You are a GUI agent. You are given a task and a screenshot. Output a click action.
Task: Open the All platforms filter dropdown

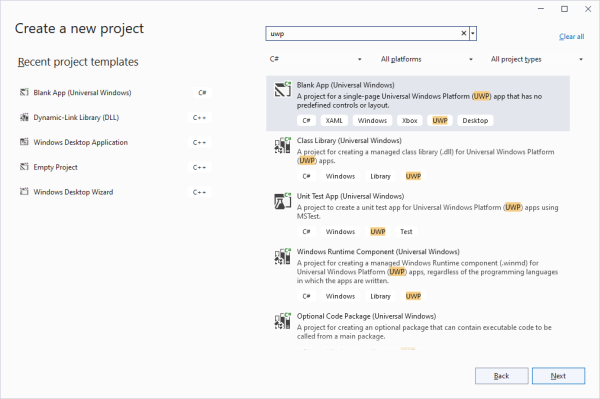pyautogui.click(x=426, y=59)
